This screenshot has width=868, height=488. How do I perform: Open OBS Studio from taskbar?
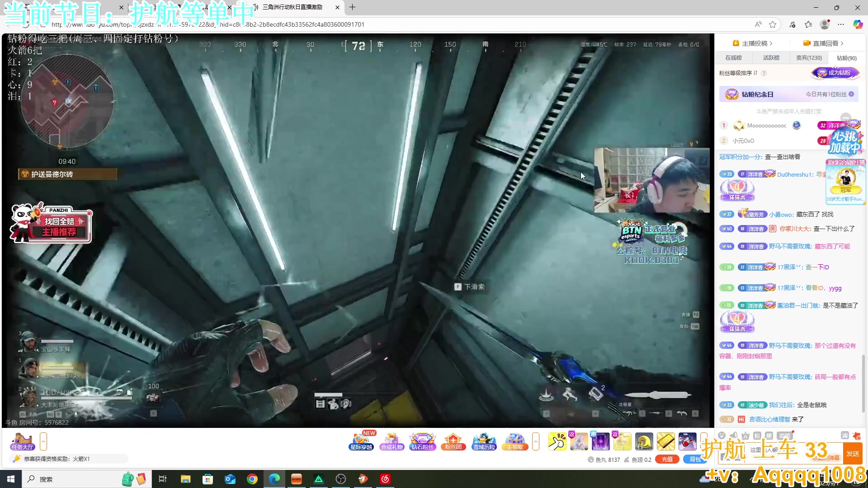341,479
